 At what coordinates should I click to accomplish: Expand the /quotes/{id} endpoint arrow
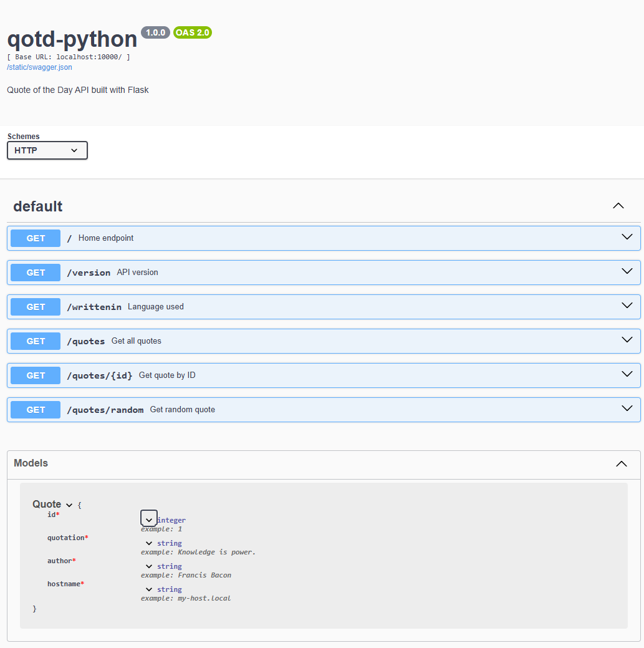coord(627,375)
